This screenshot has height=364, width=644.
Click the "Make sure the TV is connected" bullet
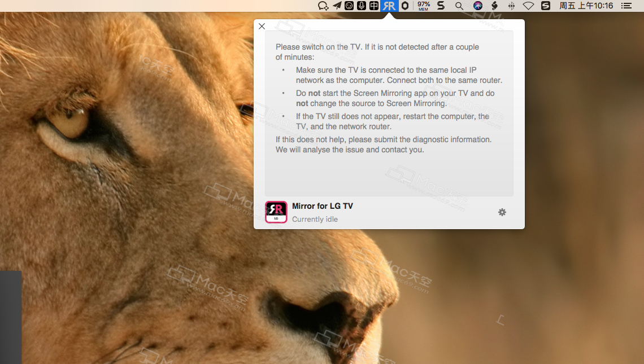[x=399, y=75]
